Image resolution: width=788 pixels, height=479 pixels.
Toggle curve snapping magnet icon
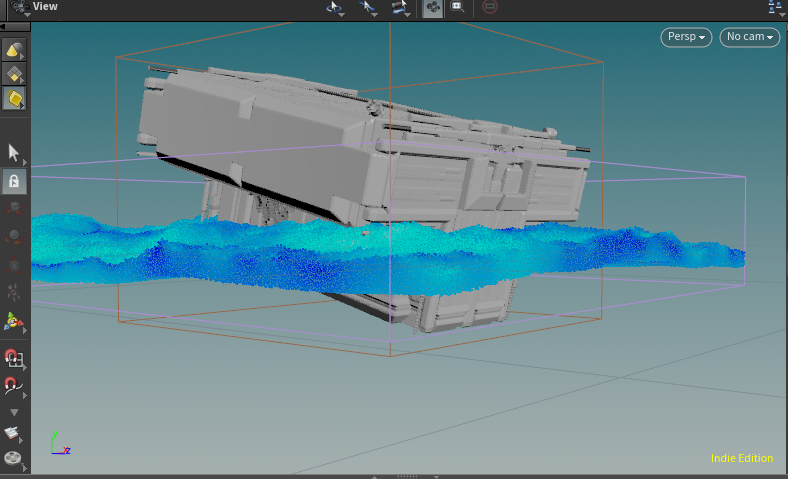[x=13, y=386]
